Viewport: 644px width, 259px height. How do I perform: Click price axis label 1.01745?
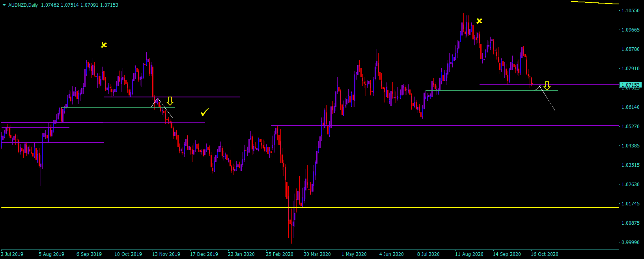(x=631, y=204)
